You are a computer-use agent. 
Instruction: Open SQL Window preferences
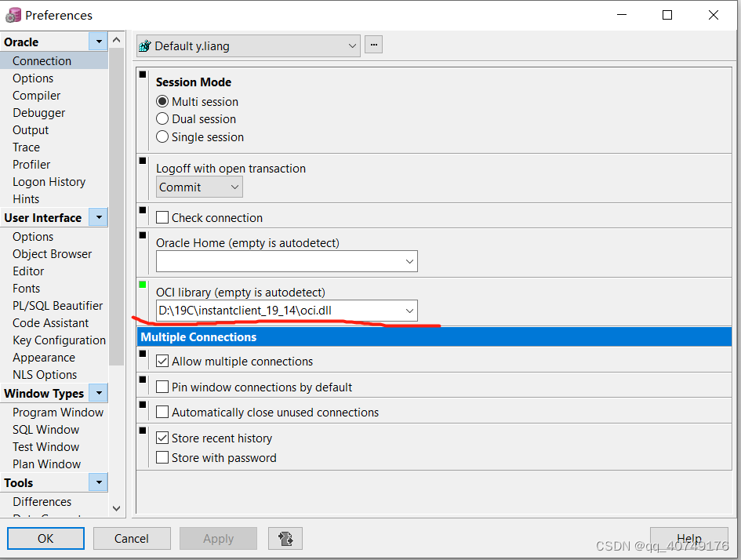pyautogui.click(x=45, y=429)
